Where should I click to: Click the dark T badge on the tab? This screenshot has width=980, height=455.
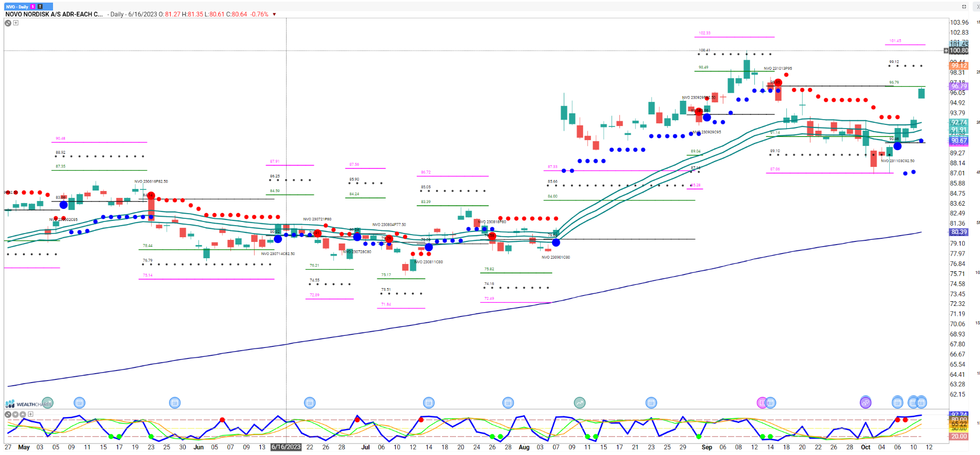click(40, 7)
